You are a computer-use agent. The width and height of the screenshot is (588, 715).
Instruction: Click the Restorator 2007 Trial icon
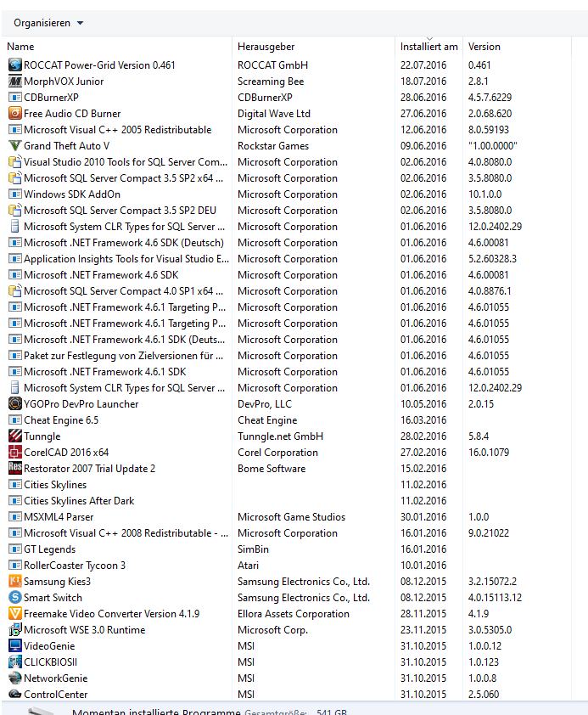(x=15, y=468)
